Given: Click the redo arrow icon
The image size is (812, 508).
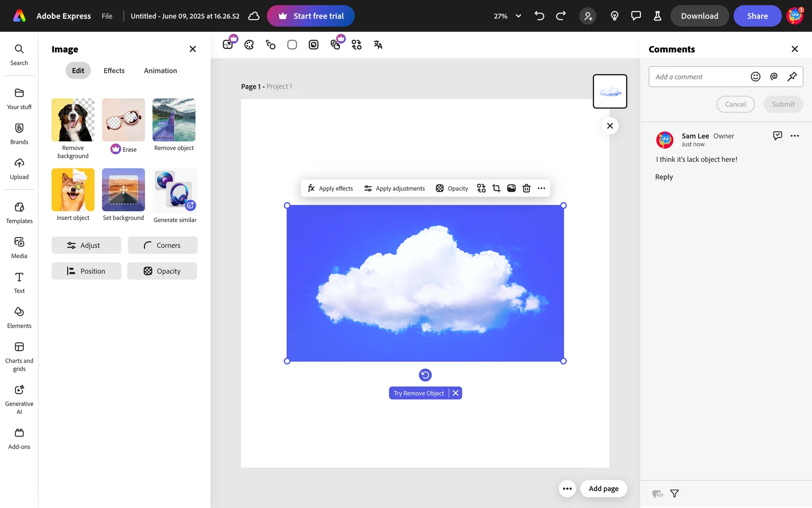Looking at the screenshot, I should tap(561, 16).
